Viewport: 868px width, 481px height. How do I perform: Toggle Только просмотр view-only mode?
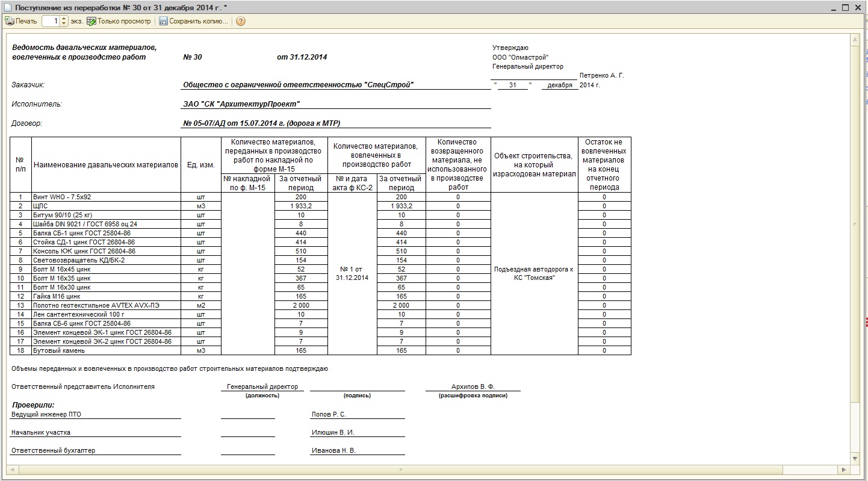click(x=119, y=21)
